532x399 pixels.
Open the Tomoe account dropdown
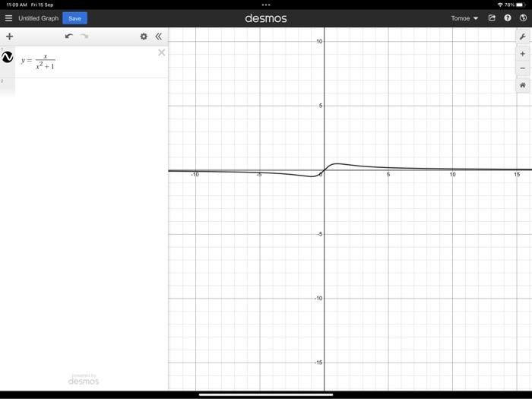coord(464,18)
